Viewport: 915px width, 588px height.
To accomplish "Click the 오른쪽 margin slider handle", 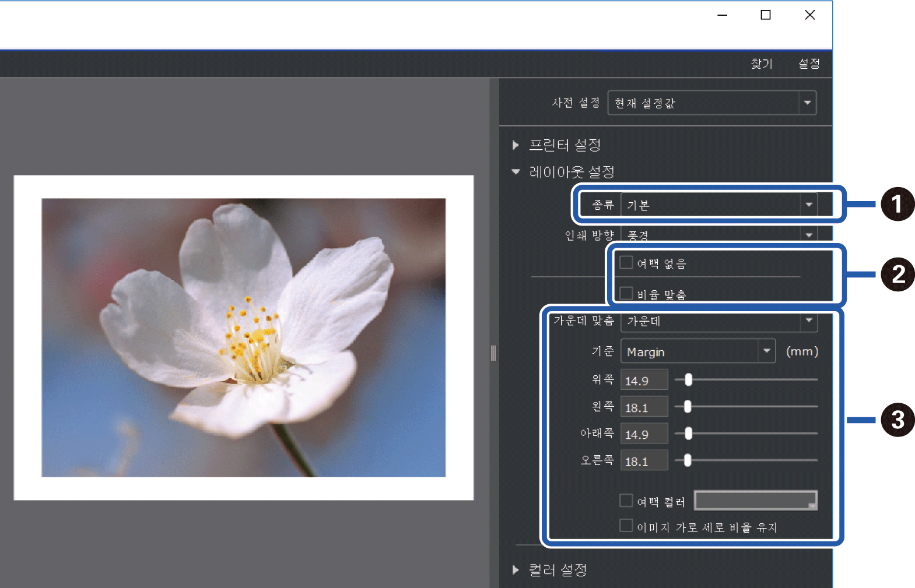I will pyautogui.click(x=688, y=460).
